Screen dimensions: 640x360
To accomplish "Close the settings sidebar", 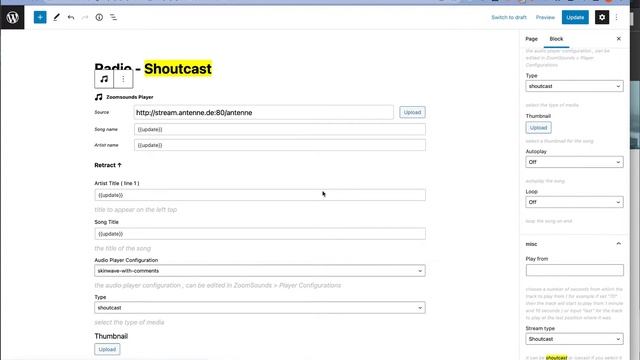I will tap(618, 39).
